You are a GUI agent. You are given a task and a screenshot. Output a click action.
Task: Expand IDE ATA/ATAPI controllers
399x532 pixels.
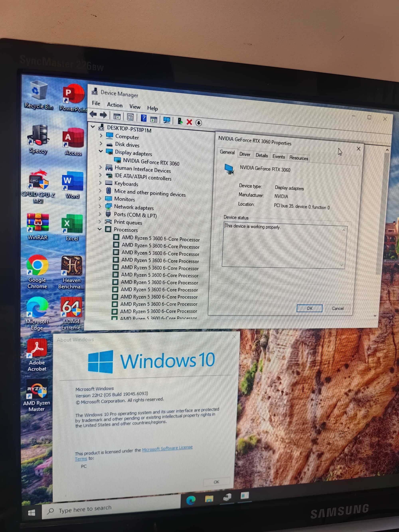tap(101, 175)
